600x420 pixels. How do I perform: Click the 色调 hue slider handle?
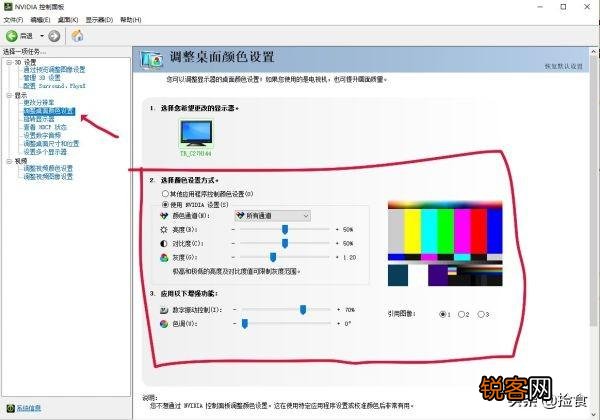click(245, 324)
